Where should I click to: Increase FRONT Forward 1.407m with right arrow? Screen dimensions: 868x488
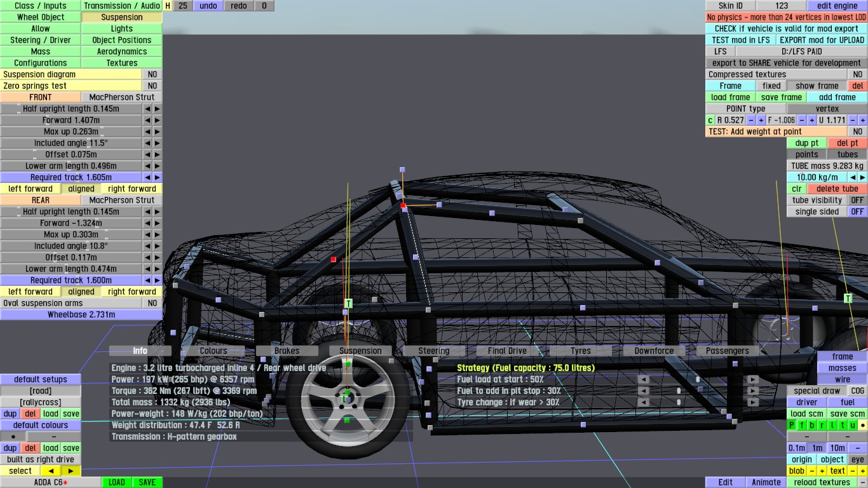(x=157, y=120)
